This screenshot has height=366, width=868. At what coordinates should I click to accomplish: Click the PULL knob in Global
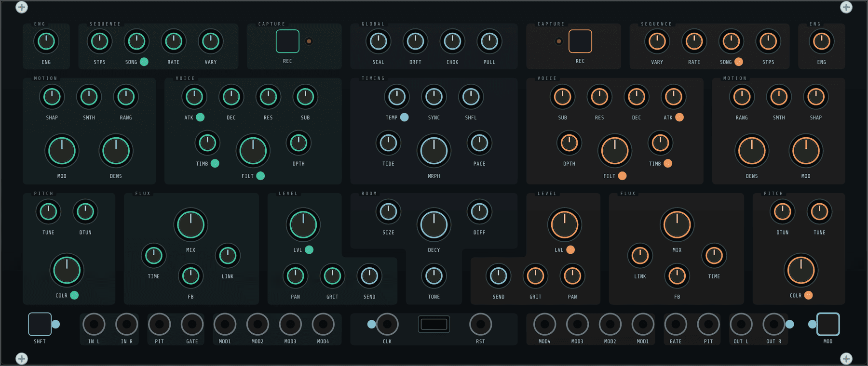489,41
